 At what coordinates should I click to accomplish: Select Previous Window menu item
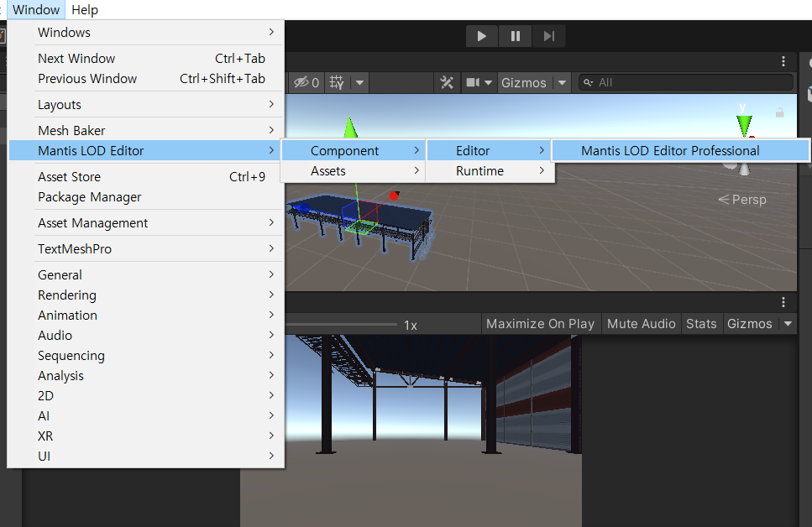145,79
